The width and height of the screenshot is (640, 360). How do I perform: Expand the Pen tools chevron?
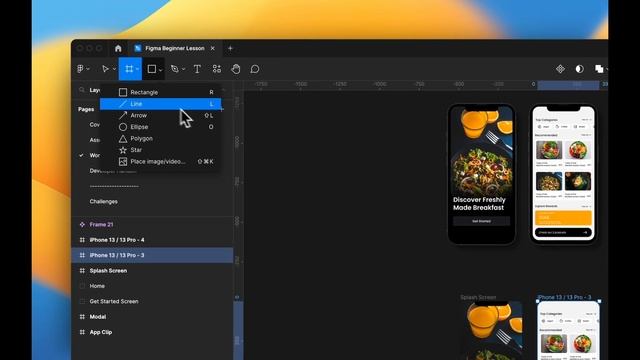(183, 69)
